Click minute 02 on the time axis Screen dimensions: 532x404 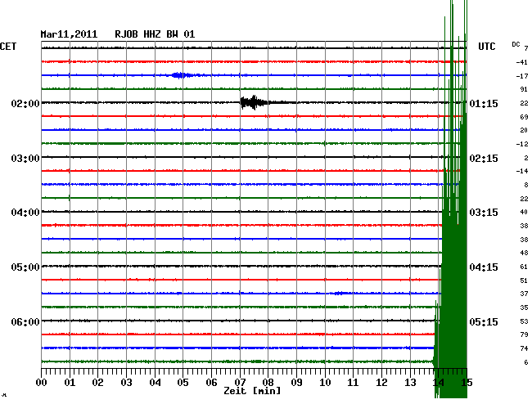click(97, 383)
